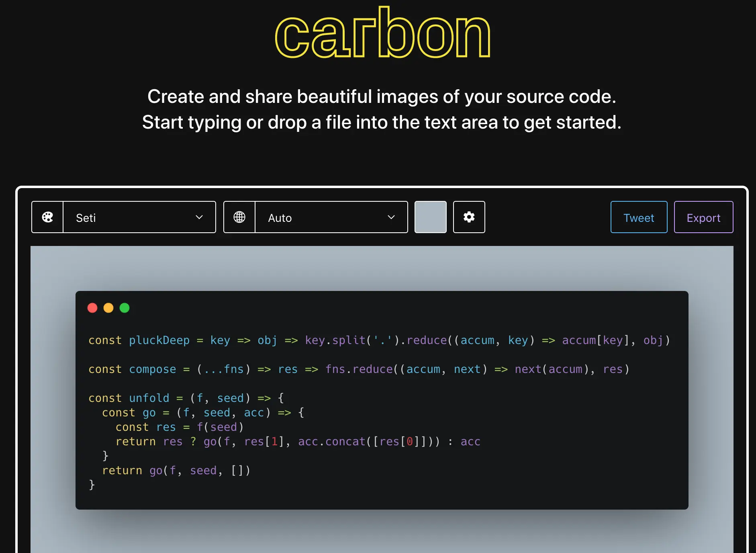Open the Seti theme dropdown
The height and width of the screenshot is (553, 756).
tap(139, 217)
